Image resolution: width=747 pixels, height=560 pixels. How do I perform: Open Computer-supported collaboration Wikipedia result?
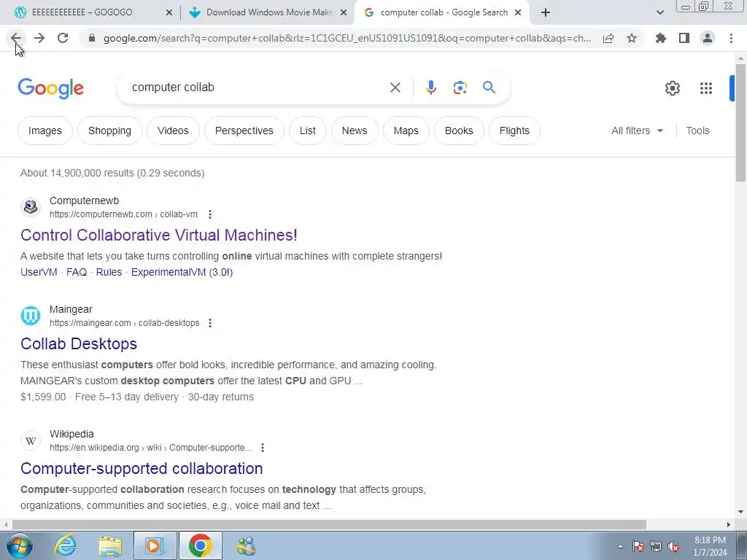(142, 469)
